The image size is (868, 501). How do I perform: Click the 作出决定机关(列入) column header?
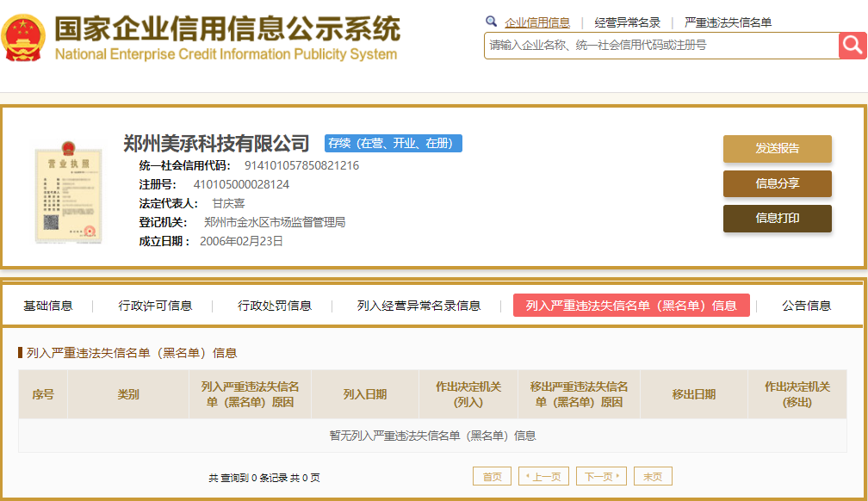[x=468, y=394]
